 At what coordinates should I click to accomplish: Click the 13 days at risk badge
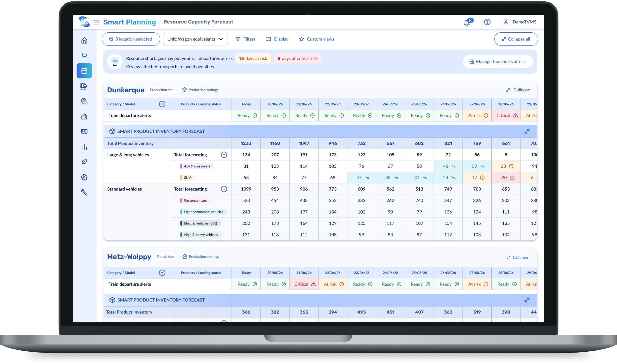pyautogui.click(x=253, y=58)
